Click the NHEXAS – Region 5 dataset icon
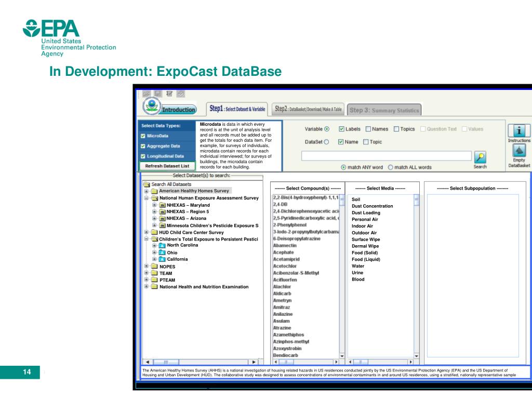The height and width of the screenshot is (399, 532). tap(163, 212)
